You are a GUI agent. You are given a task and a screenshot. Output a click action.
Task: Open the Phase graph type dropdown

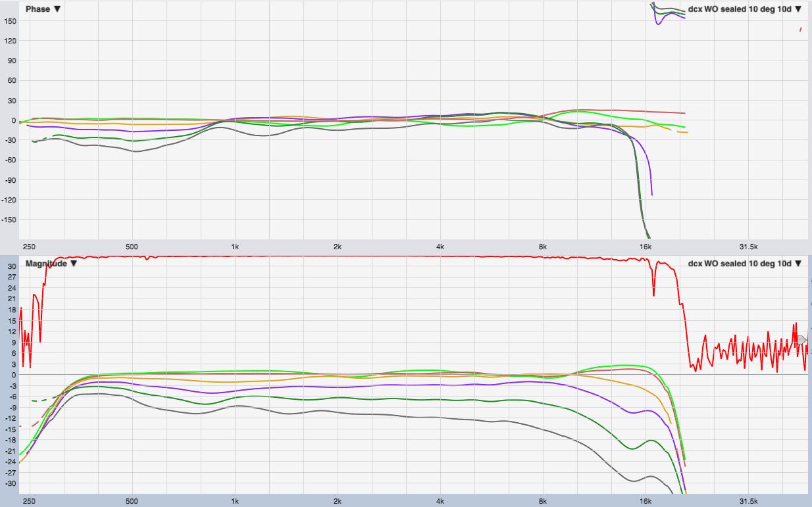pyautogui.click(x=43, y=9)
